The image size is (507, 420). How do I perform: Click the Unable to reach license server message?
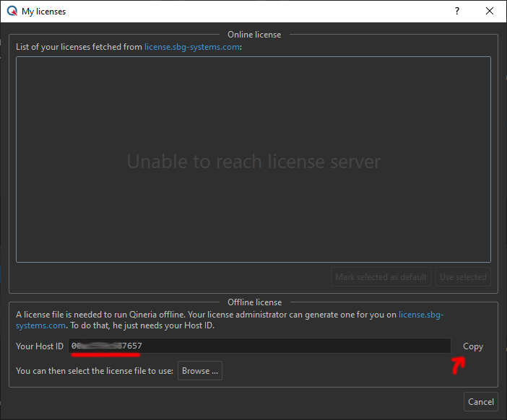point(253,161)
